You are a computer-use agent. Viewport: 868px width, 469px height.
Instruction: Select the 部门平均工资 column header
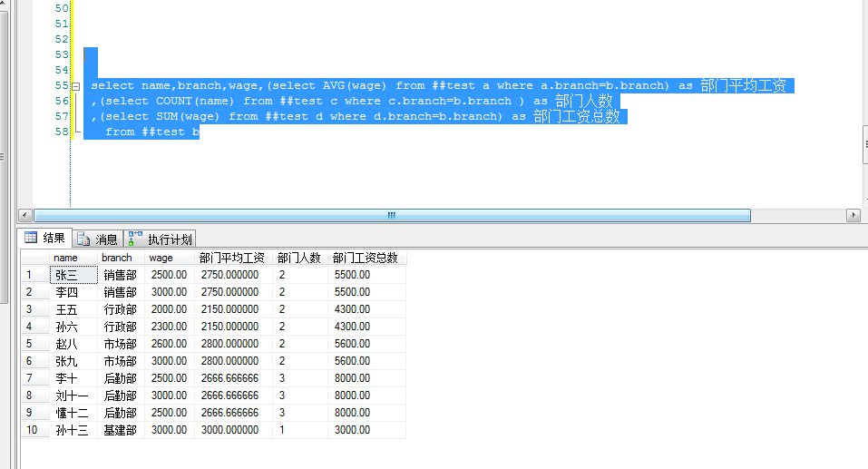(234, 258)
